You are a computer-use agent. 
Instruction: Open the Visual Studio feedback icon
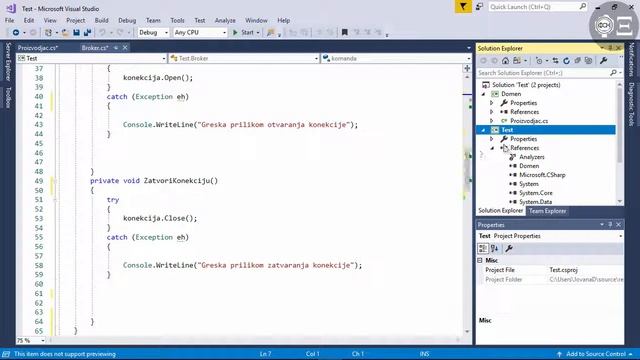(479, 7)
